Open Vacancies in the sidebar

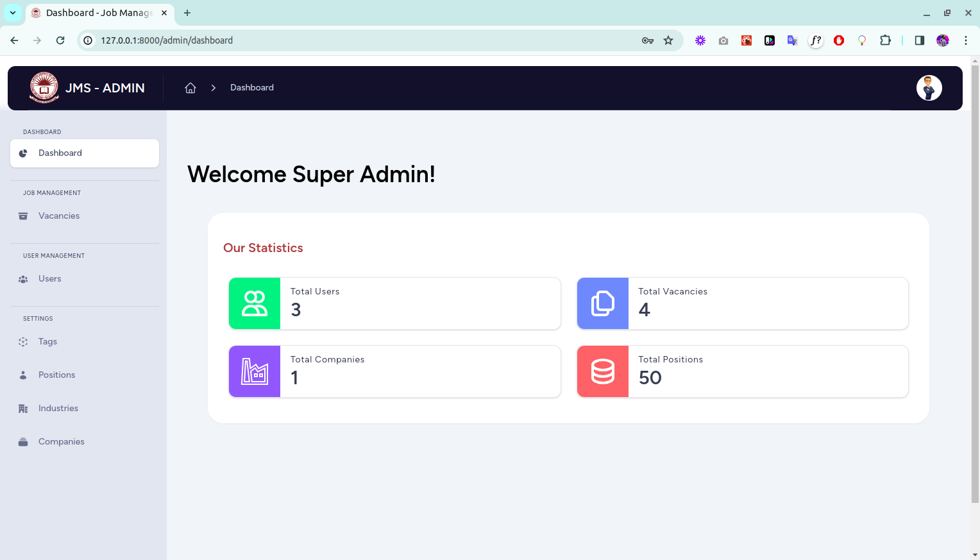coord(59,216)
